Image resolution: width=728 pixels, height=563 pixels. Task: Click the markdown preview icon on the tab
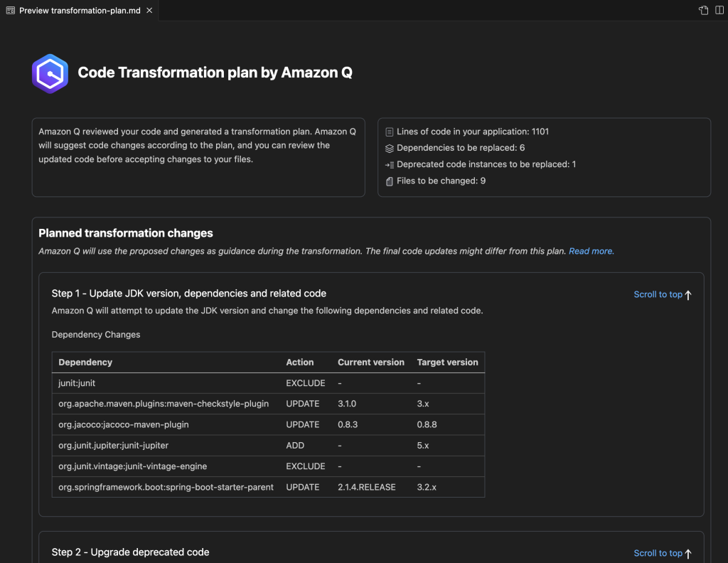pos(10,11)
